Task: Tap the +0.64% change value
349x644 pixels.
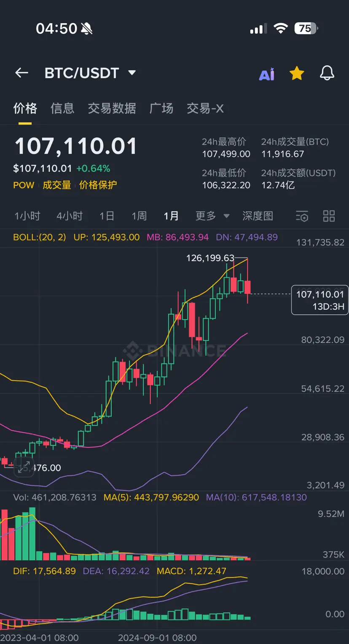Action: 93,169
